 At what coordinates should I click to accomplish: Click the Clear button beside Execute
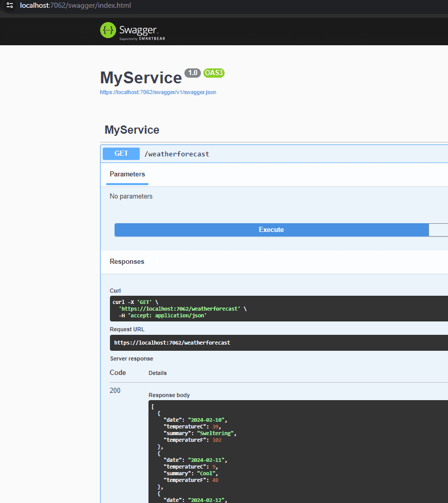point(438,230)
